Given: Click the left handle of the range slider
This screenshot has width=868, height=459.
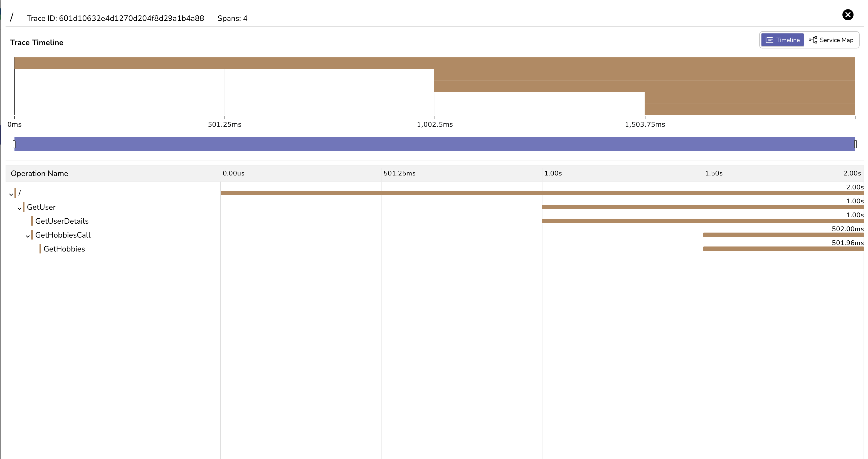Looking at the screenshot, I should click(14, 144).
